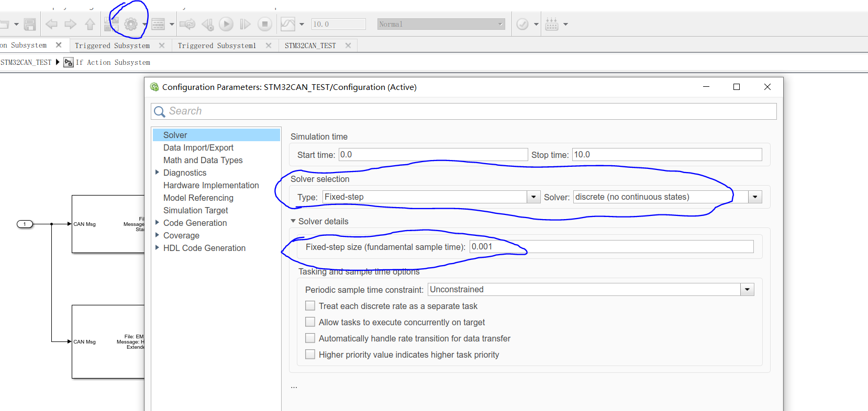Image resolution: width=868 pixels, height=411 pixels.
Task: Select Data Import/Export pane
Action: tap(198, 147)
